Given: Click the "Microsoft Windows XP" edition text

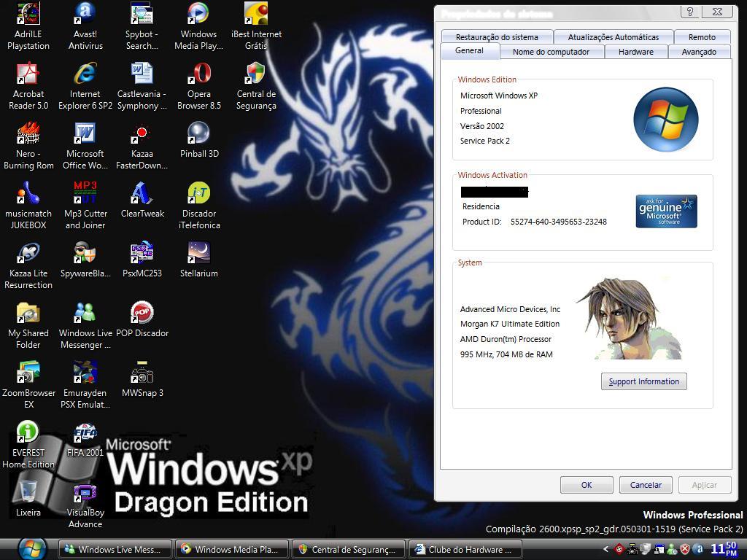Looking at the screenshot, I should 499,96.
